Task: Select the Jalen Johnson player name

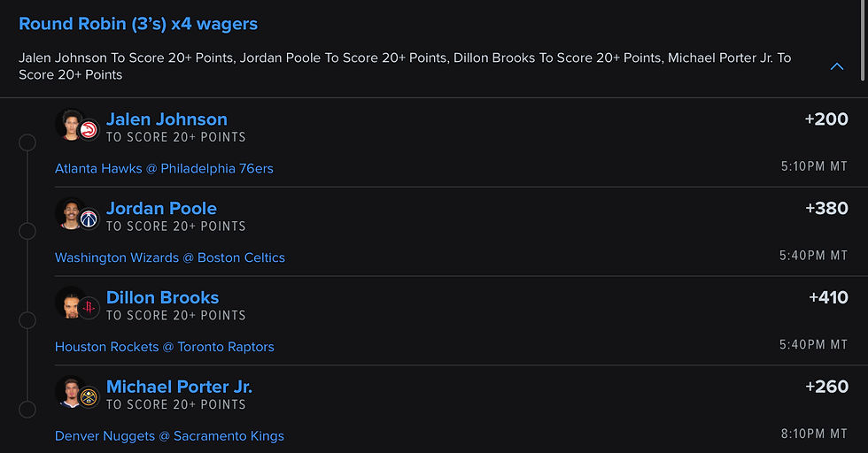Action: pos(167,119)
